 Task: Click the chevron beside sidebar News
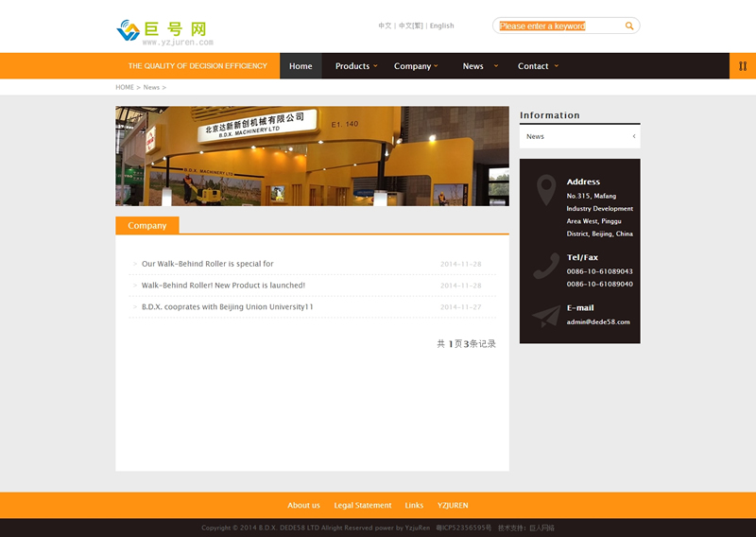633,137
